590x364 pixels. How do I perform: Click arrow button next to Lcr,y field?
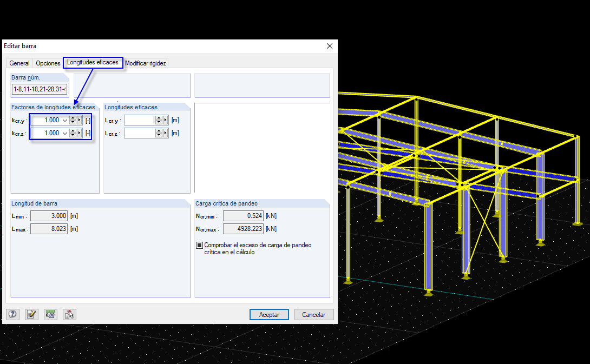pos(165,120)
